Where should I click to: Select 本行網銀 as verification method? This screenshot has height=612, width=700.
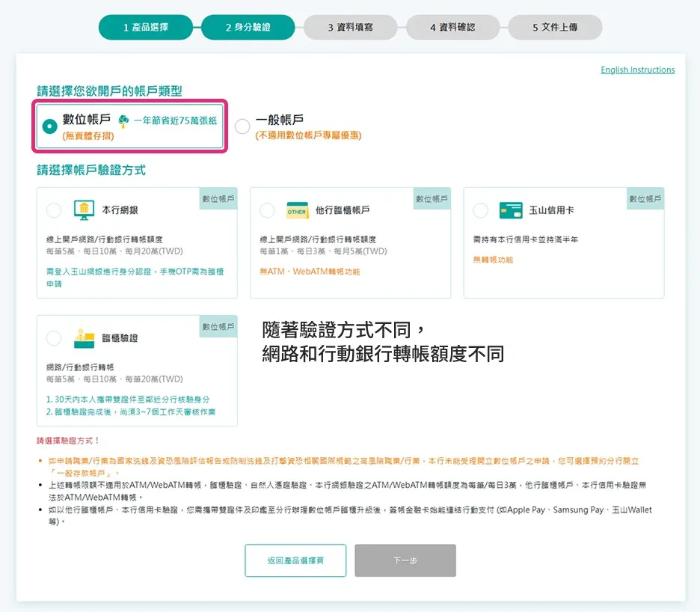(52, 210)
